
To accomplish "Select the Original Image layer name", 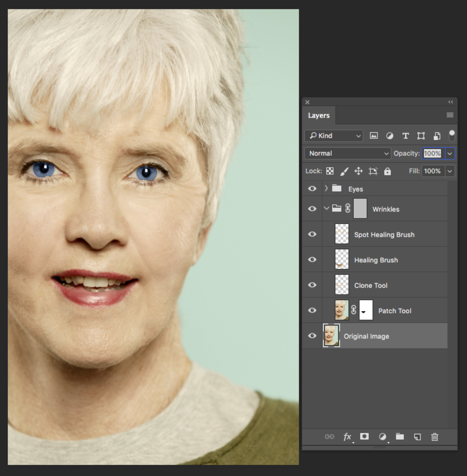I will [366, 336].
